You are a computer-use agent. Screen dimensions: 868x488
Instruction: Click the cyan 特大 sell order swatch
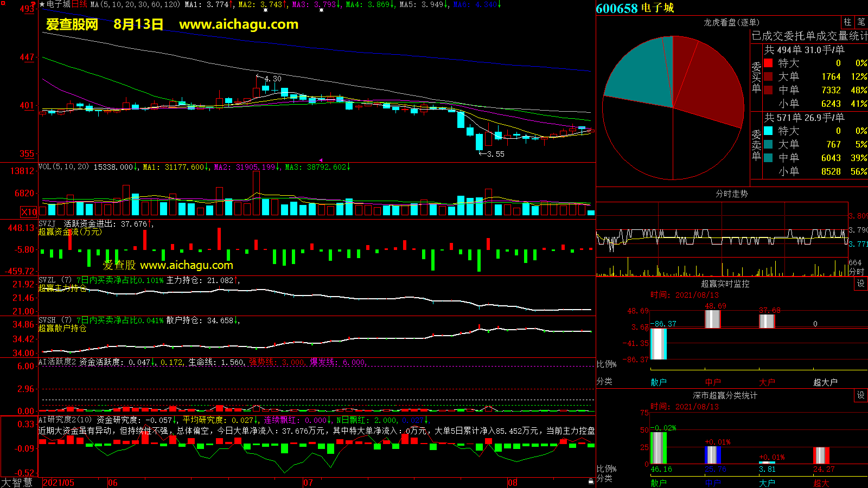coord(768,131)
